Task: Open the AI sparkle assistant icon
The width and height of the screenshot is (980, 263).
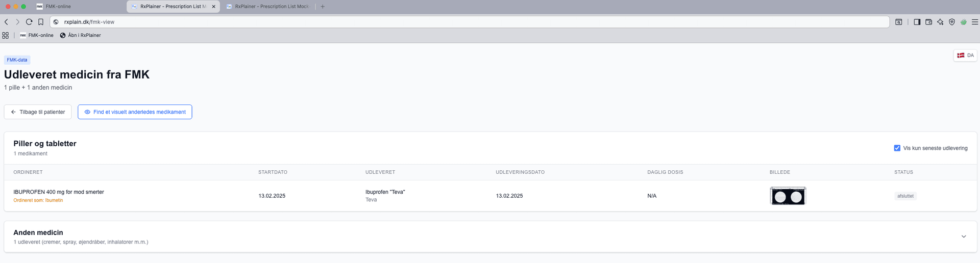Action: (940, 22)
